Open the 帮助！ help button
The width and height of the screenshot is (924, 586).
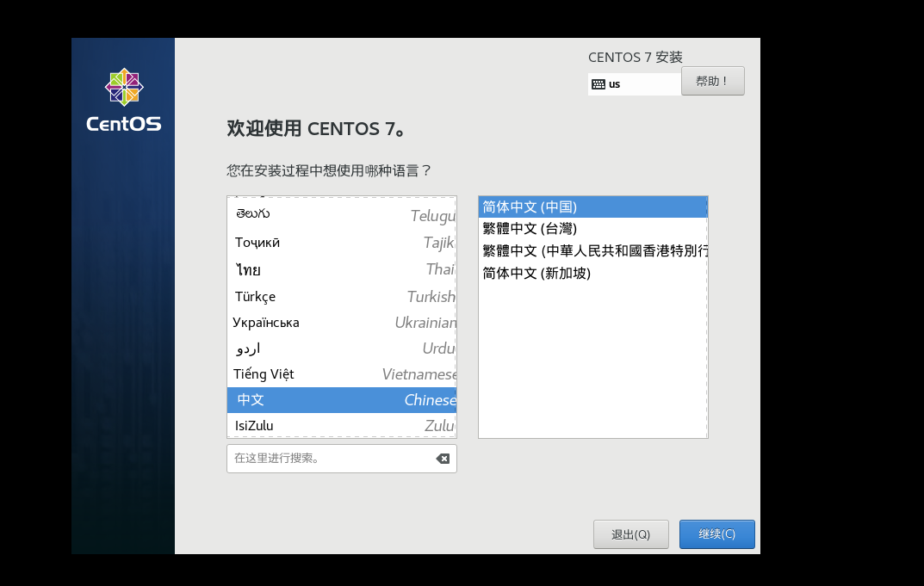pos(712,81)
